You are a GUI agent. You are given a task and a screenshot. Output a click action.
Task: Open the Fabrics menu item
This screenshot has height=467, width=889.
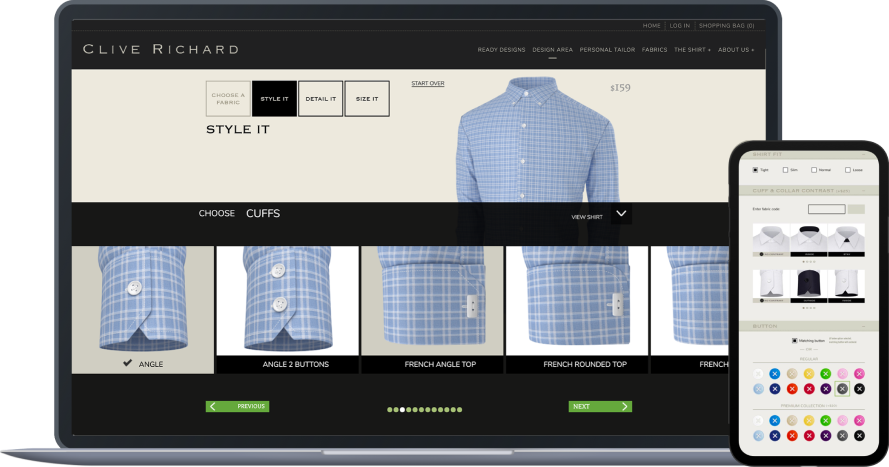[x=654, y=49]
